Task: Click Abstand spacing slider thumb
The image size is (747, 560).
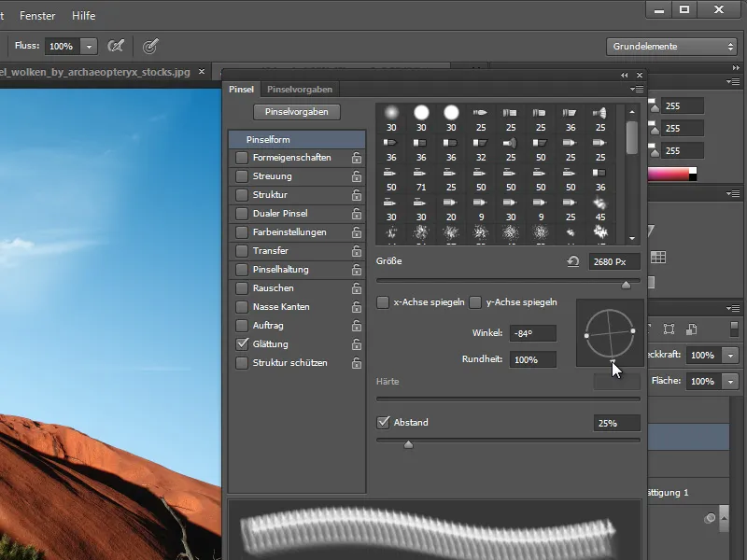Action: point(408,445)
